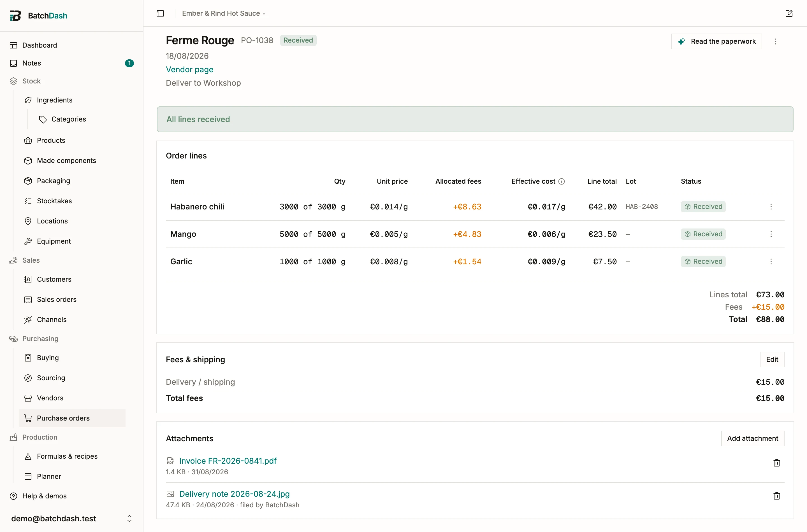Click the Categories tag icon

click(x=43, y=119)
